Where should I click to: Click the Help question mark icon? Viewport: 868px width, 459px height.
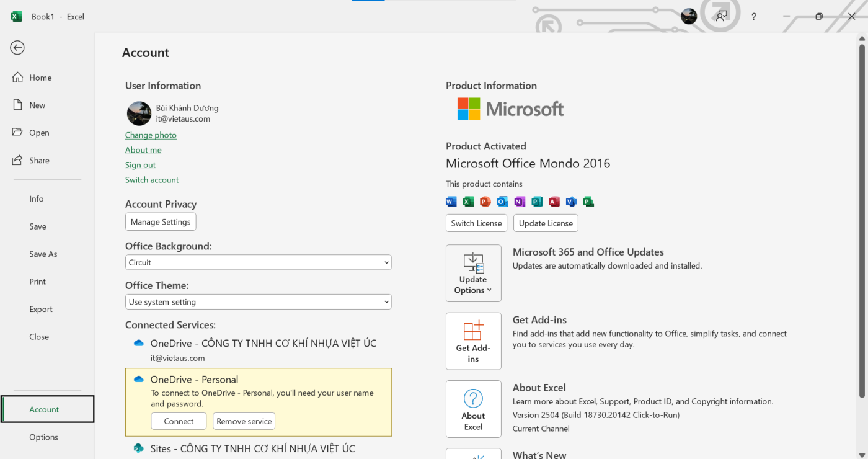pos(754,17)
